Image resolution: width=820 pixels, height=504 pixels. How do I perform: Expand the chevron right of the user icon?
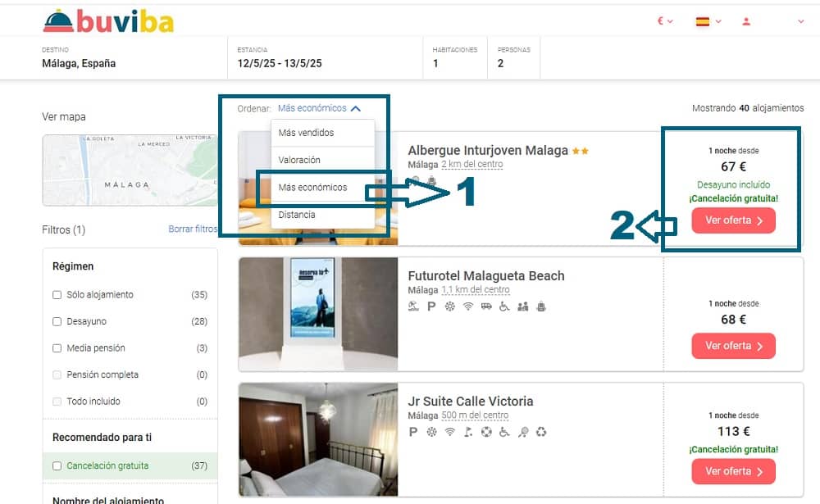tap(800, 21)
